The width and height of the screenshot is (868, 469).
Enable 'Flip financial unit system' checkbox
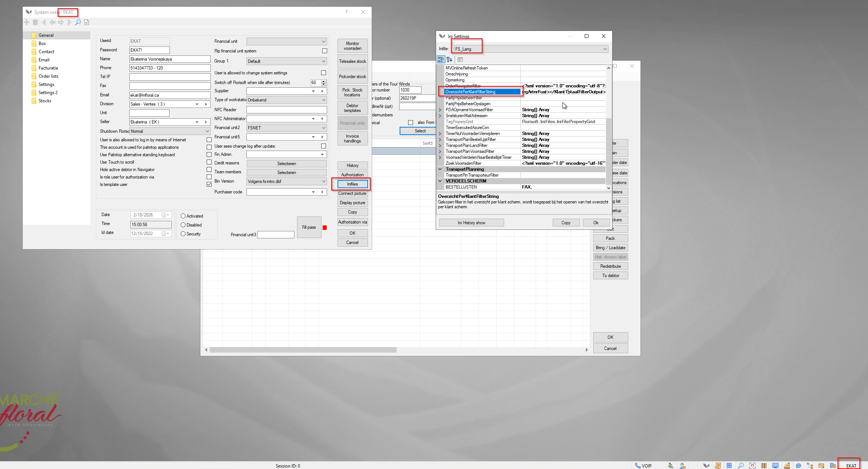pyautogui.click(x=325, y=51)
